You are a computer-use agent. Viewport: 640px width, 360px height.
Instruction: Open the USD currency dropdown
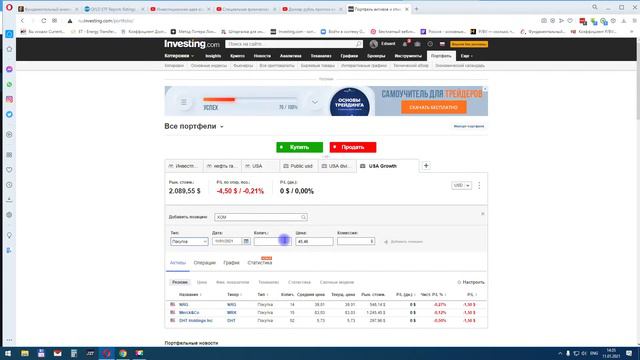tap(461, 185)
